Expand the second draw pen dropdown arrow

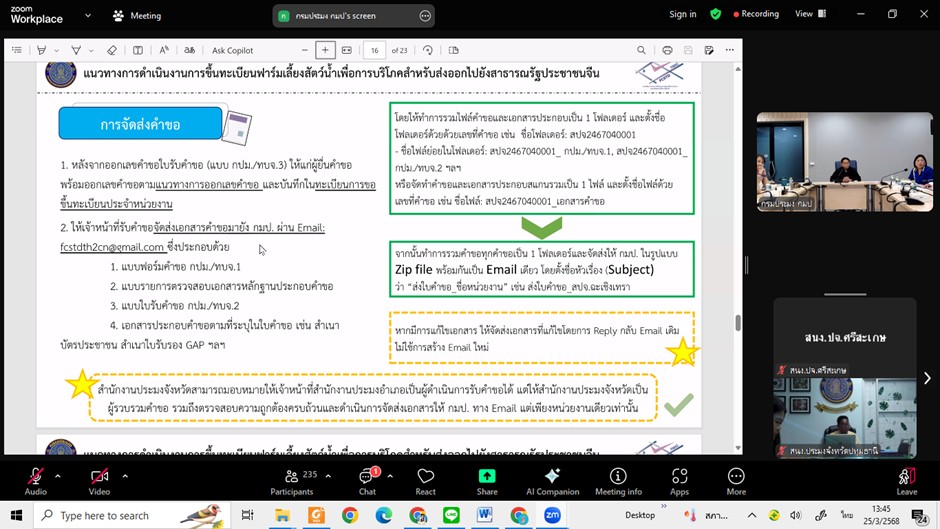click(x=91, y=51)
